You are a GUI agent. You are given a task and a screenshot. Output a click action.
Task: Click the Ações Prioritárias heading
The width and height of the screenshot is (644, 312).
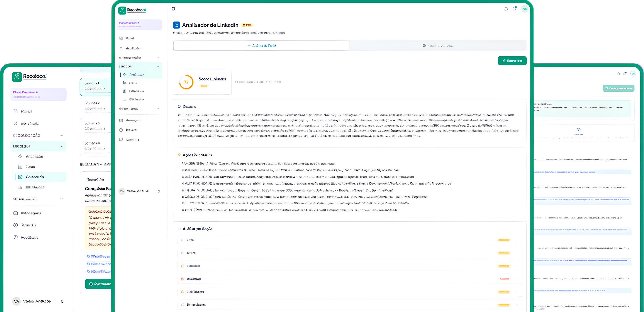[197, 155]
